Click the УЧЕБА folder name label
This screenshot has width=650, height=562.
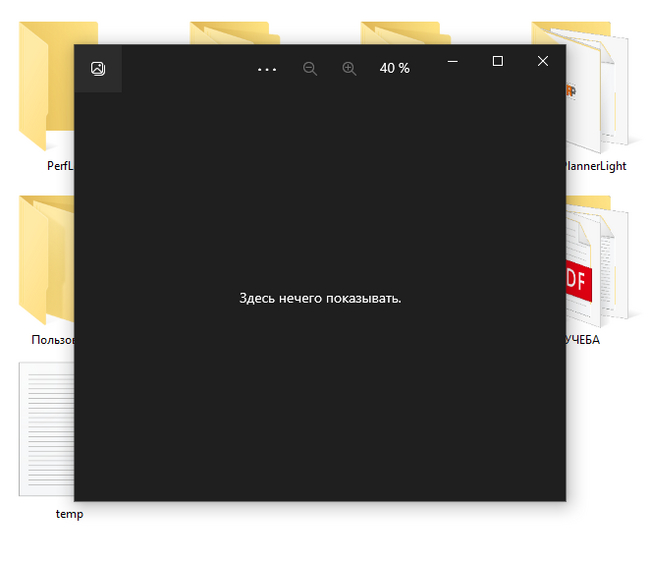tap(583, 340)
